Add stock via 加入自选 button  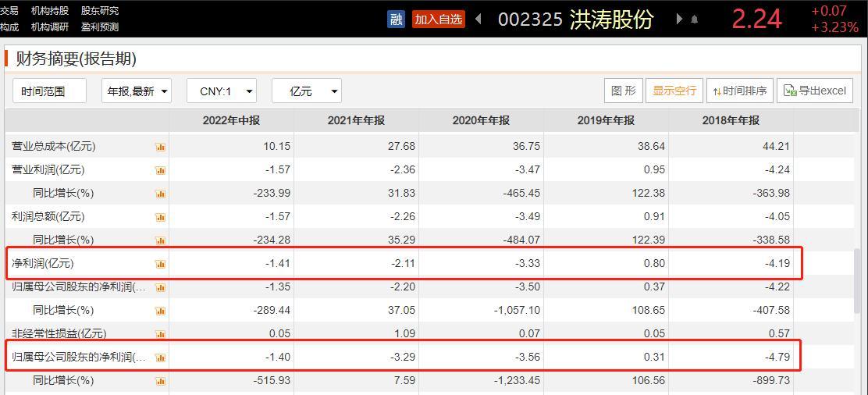coord(439,20)
